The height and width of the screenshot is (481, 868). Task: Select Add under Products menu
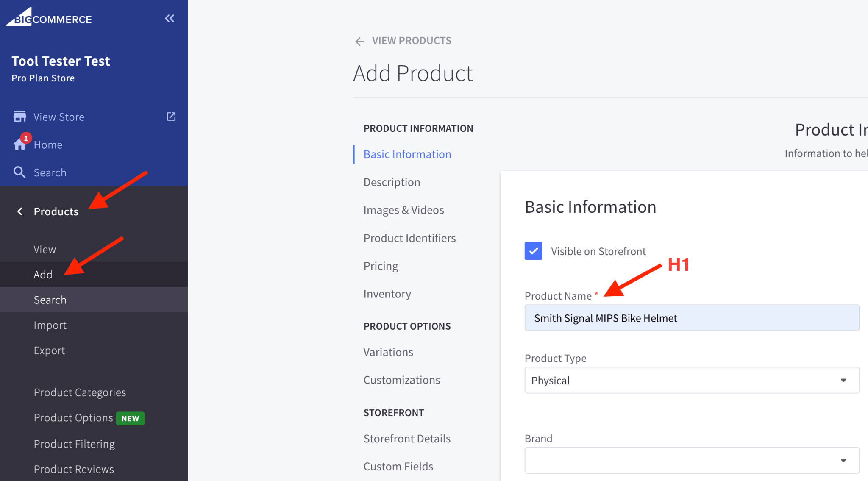click(43, 275)
